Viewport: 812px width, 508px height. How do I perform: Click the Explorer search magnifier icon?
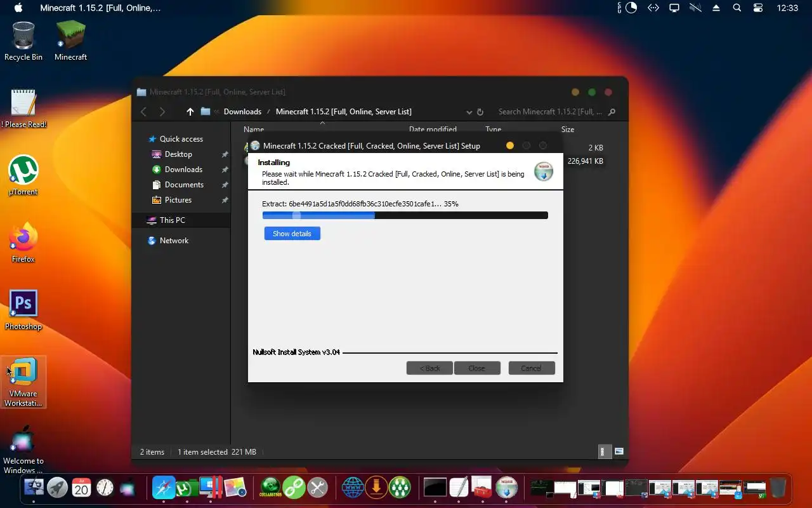(x=612, y=112)
